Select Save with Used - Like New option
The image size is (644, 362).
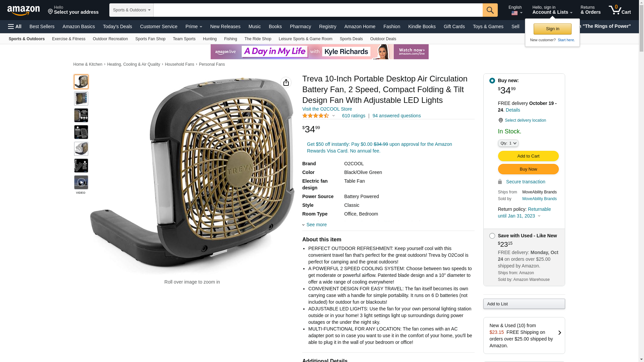tap(492, 236)
